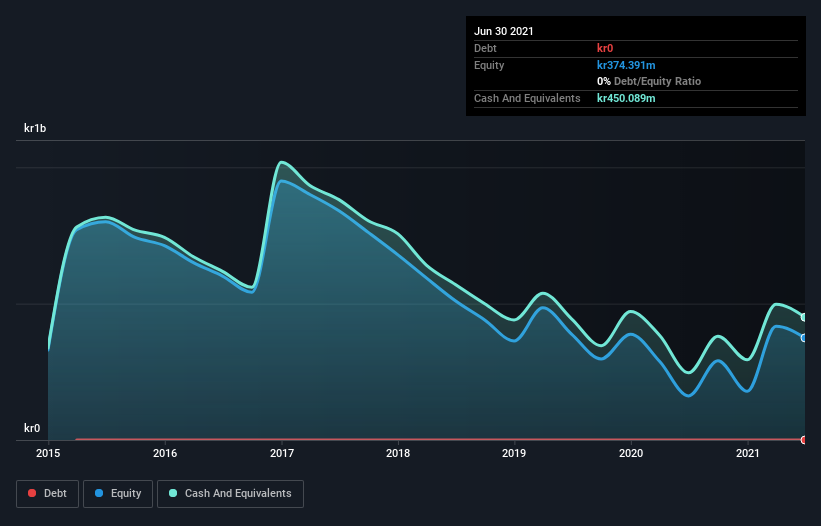Click Cash And Equivalents label in tooltip
The height and width of the screenshot is (526, 821).
click(527, 98)
